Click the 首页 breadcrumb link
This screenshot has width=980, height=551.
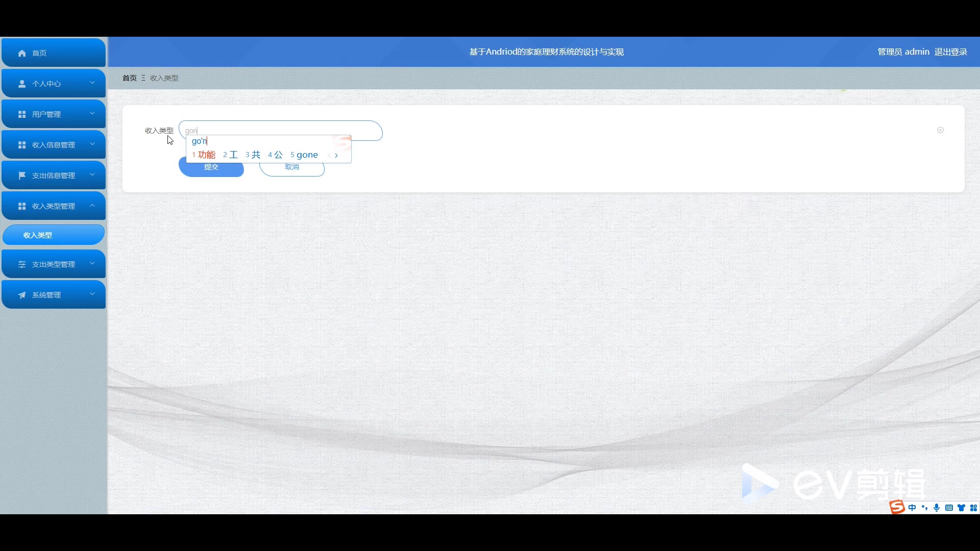130,78
